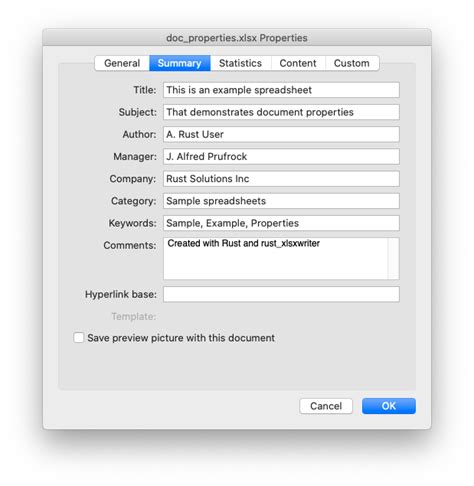This screenshot has width=474, height=486.
Task: Click the Comments box scrollbar track
Action: coord(393,259)
